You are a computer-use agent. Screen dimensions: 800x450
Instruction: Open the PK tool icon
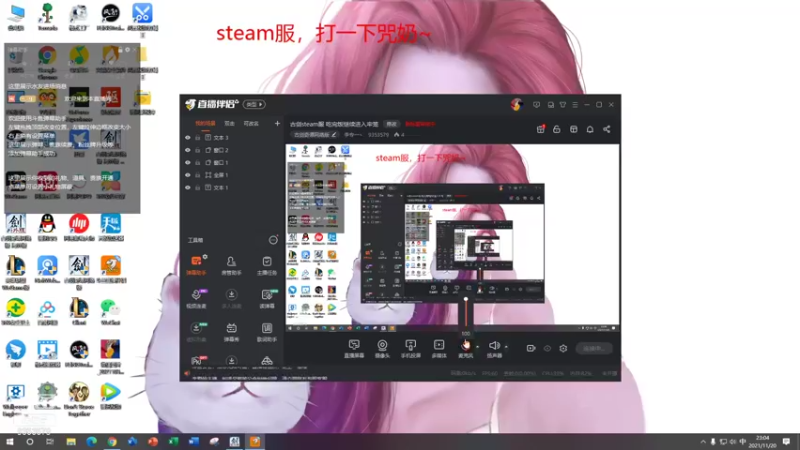coord(196,361)
